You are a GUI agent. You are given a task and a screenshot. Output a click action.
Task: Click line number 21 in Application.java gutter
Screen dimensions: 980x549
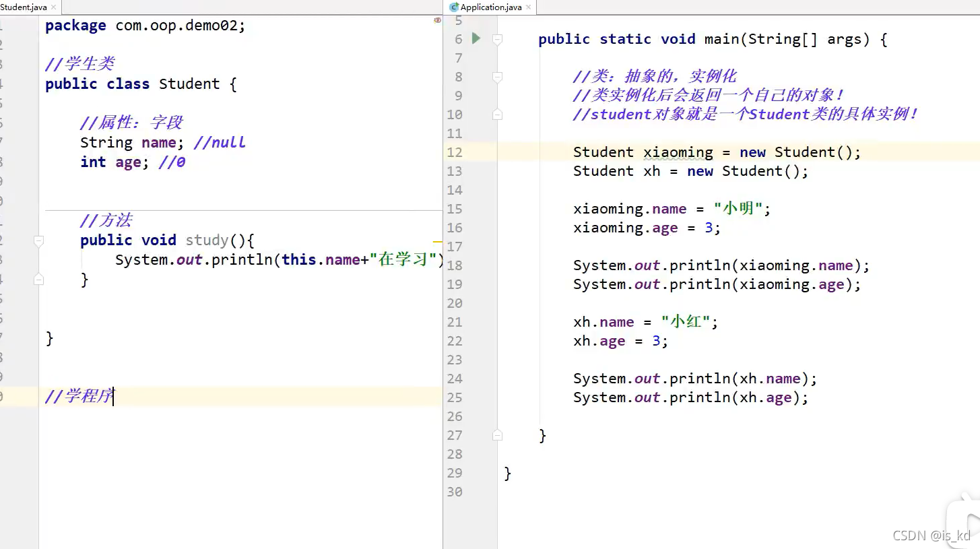[x=455, y=322]
